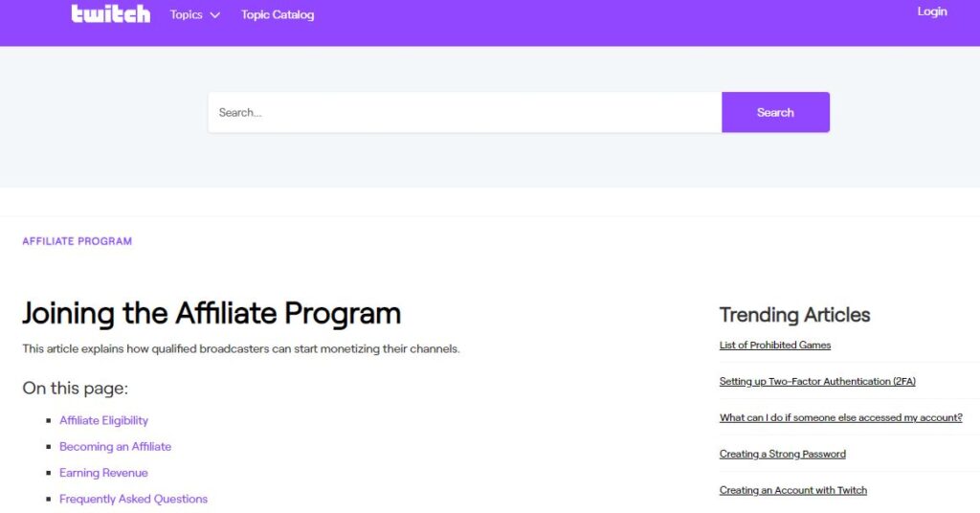Open the AFFILIATE PROGRAM breadcrumb link
The width and height of the screenshot is (980, 513).
coord(77,241)
